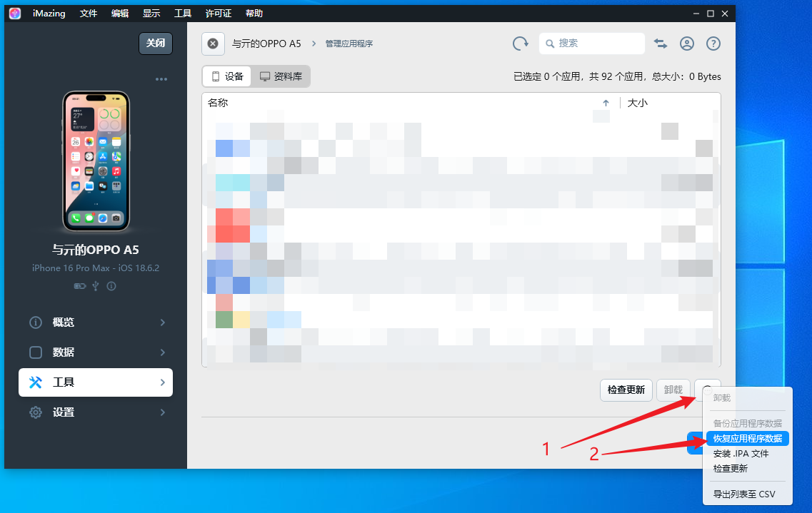The width and height of the screenshot is (812, 513).
Task: Click the sort arrow in the 名称 column
Action: [x=606, y=103]
